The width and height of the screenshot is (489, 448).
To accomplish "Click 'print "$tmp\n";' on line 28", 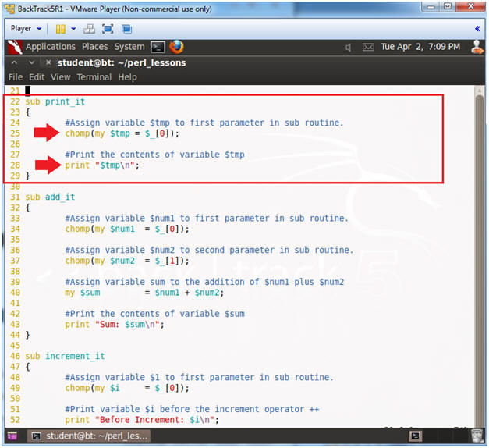I will click(x=102, y=165).
